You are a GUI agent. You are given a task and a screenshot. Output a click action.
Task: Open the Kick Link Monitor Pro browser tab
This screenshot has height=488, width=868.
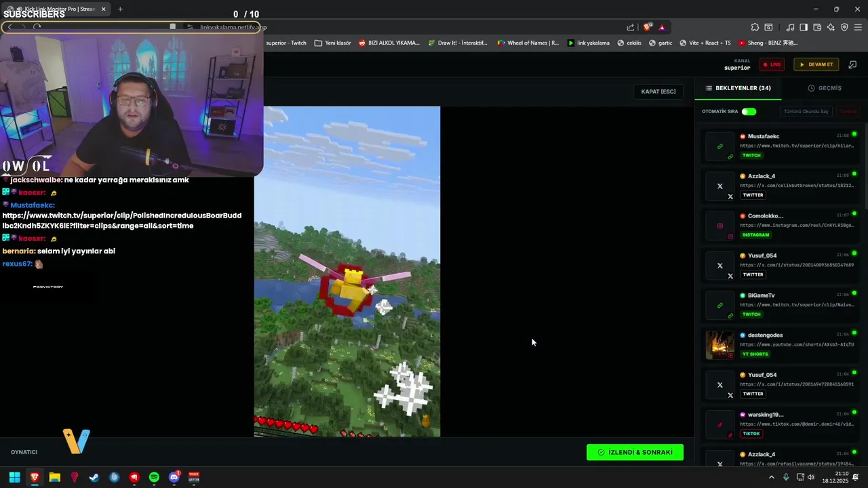click(56, 9)
